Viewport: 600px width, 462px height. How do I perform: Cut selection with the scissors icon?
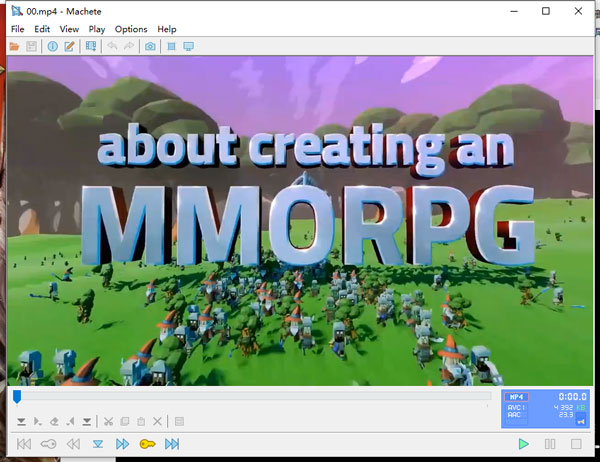[109, 422]
